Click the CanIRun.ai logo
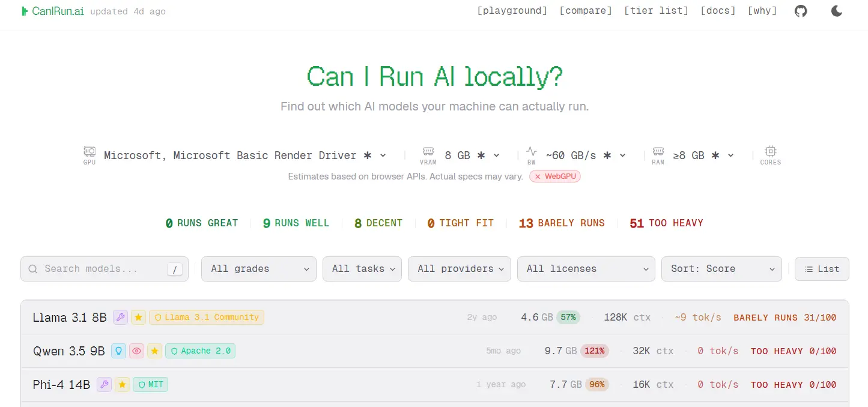868x407 pixels. coord(52,11)
